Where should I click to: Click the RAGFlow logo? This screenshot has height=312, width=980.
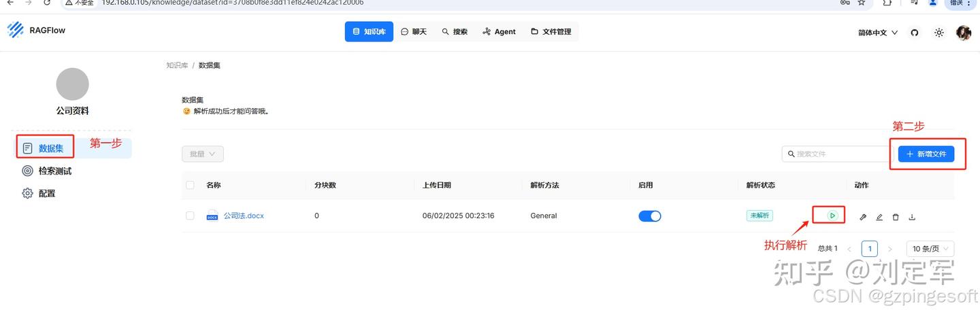click(x=37, y=31)
